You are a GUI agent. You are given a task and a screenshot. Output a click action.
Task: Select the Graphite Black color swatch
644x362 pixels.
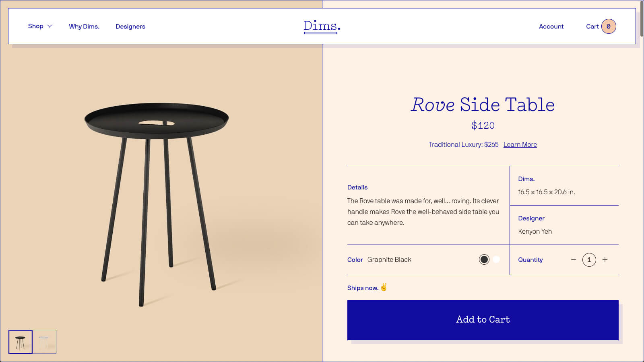[x=484, y=259]
